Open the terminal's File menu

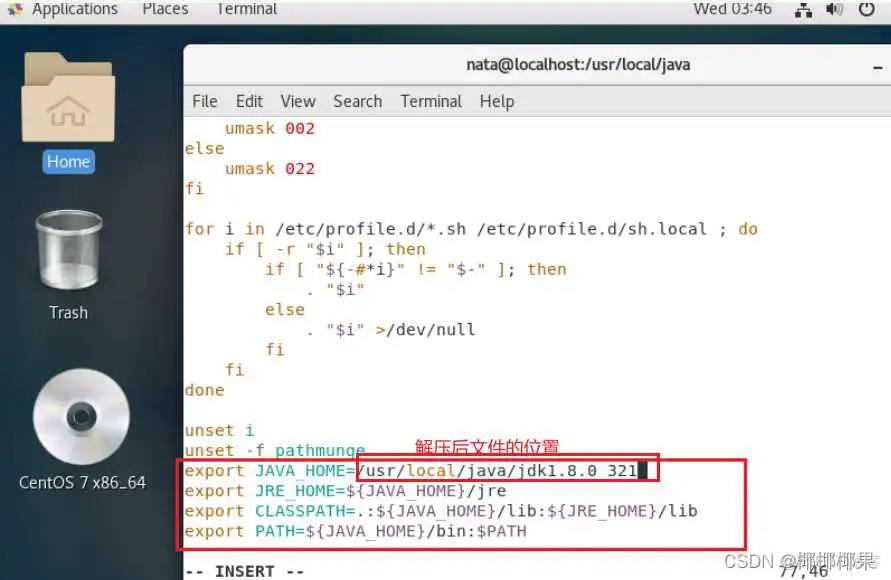click(204, 101)
